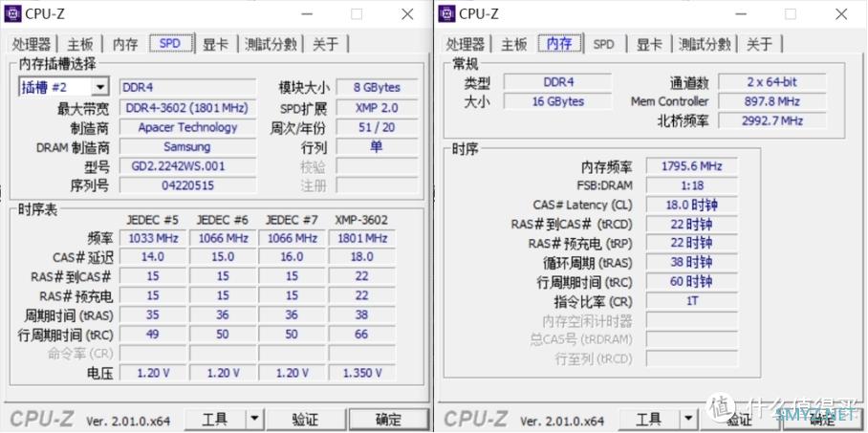The height and width of the screenshot is (433, 868).
Task: Close the right CPU-Z window
Action: tap(841, 14)
